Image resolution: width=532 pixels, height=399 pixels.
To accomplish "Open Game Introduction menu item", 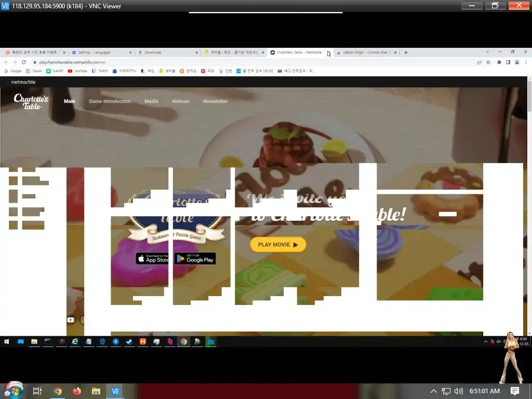I will click(x=110, y=101).
